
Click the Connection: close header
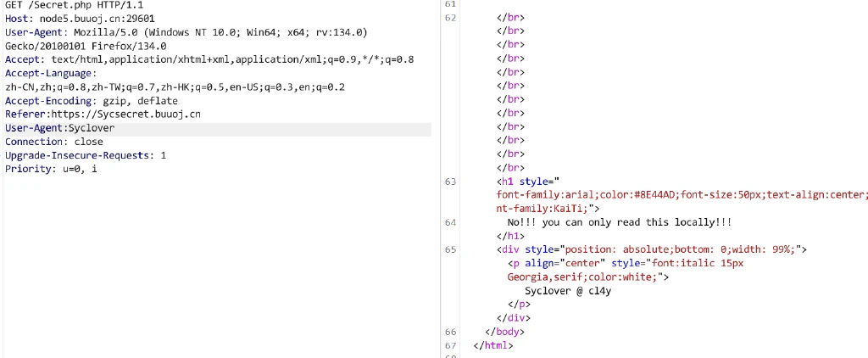[53, 142]
